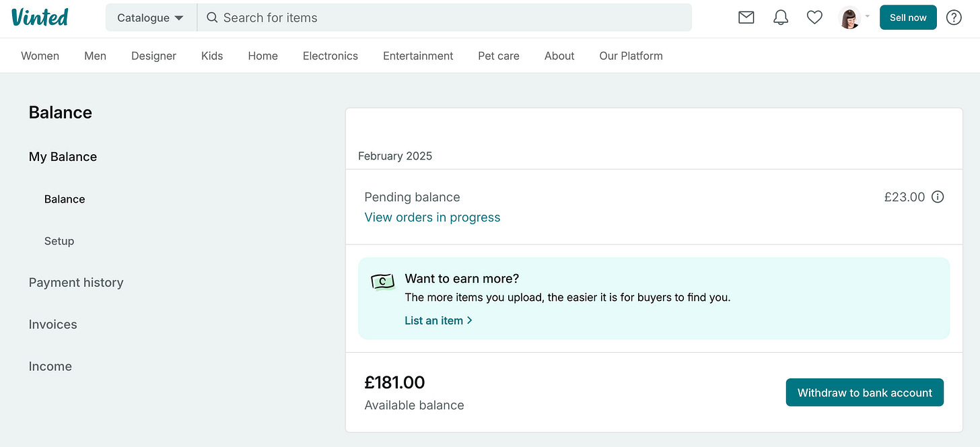980x447 pixels.
Task: Open the Setup sub-item
Action: point(59,241)
